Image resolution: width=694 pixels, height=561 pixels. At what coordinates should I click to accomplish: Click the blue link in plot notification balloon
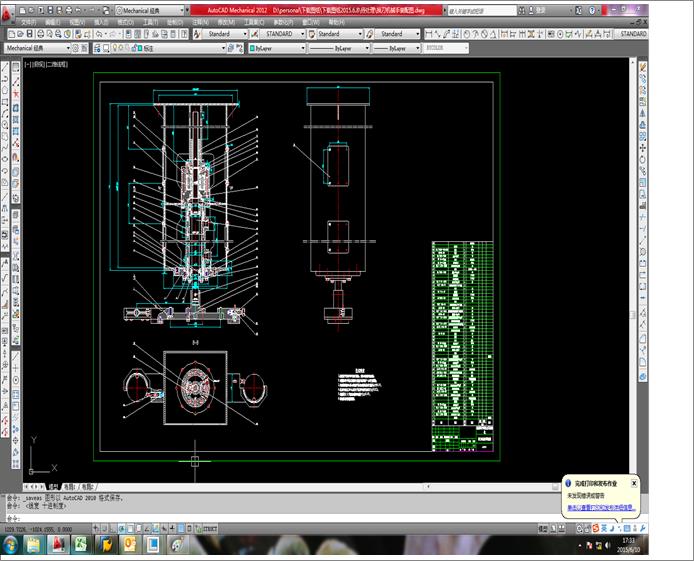(601, 508)
